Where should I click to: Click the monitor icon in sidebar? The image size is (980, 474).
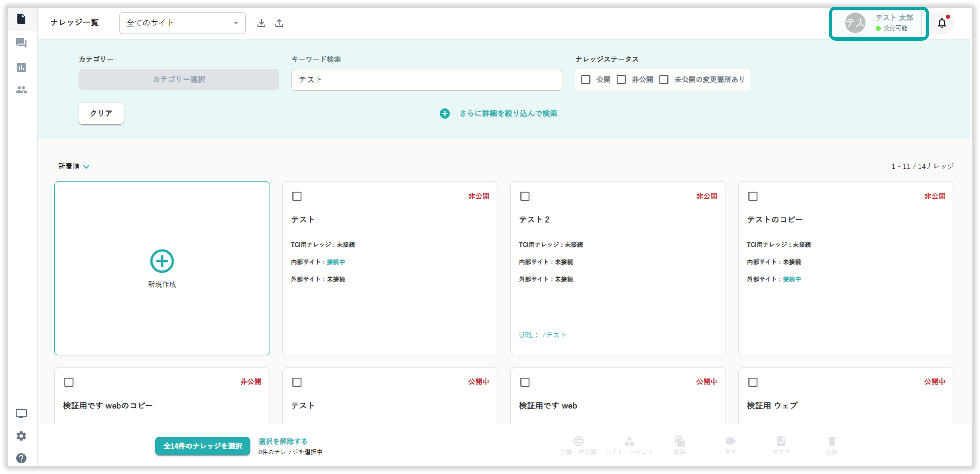click(x=21, y=414)
